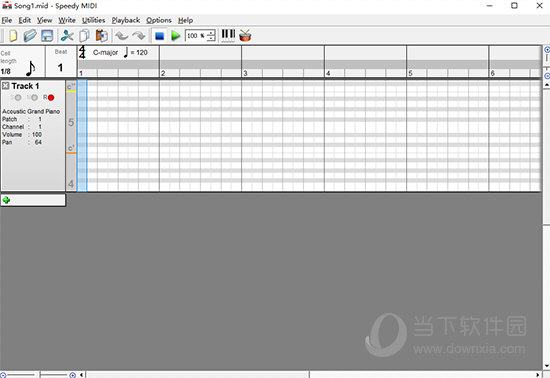
Task: Click the 4/4 time signature
Action: point(82,52)
